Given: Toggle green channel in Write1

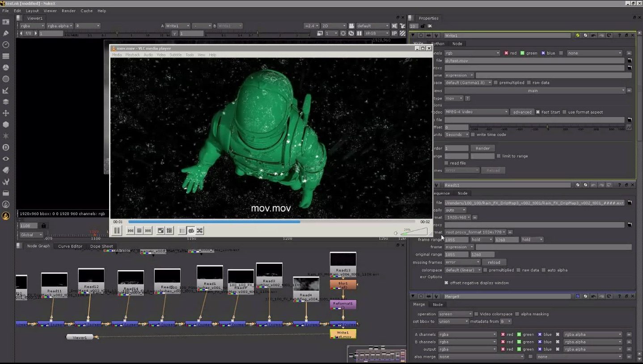Looking at the screenshot, I should coord(522,53).
